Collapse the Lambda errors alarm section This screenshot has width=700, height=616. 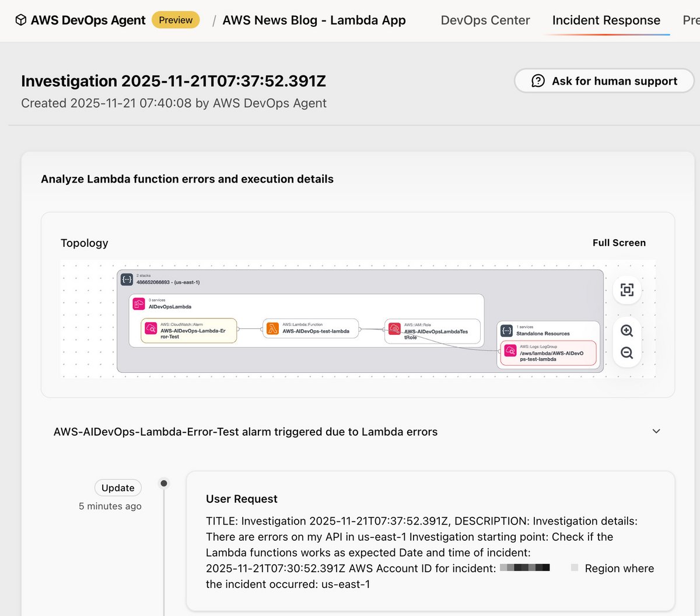tap(656, 431)
